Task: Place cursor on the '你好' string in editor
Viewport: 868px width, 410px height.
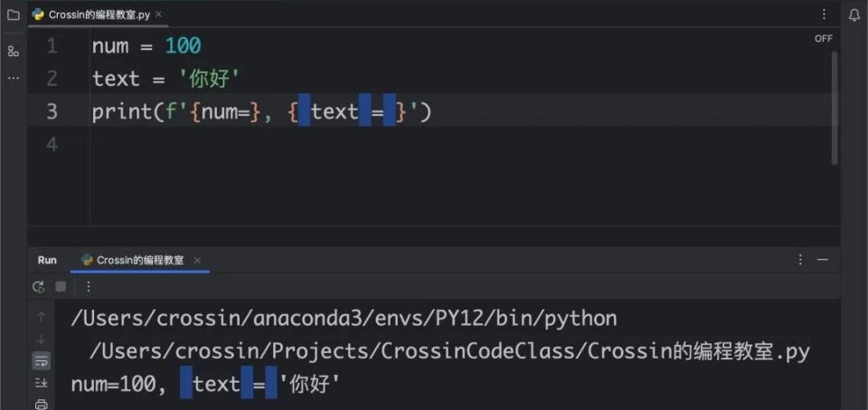Action: (209, 79)
